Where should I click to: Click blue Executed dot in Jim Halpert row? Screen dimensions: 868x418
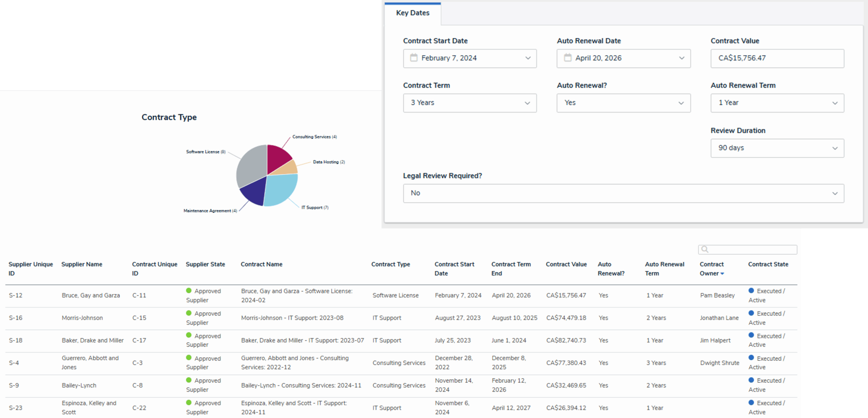pos(751,335)
